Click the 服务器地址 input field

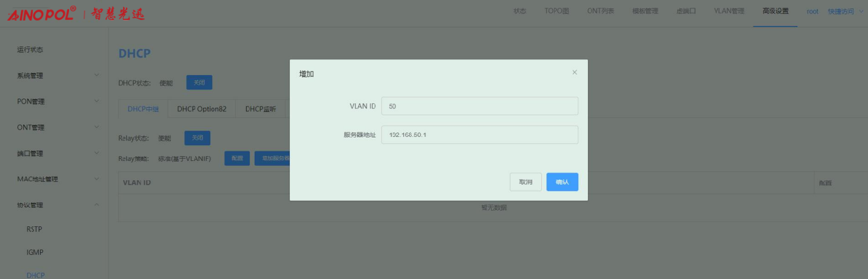[x=479, y=135]
